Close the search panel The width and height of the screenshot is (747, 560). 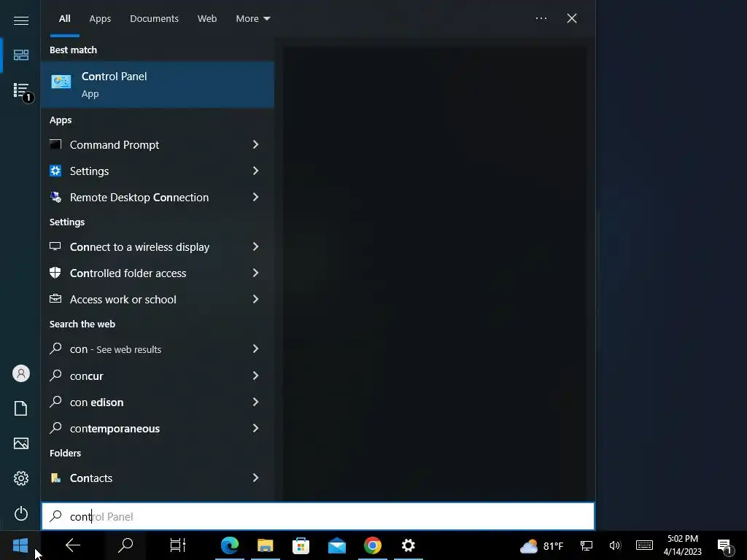tap(572, 18)
